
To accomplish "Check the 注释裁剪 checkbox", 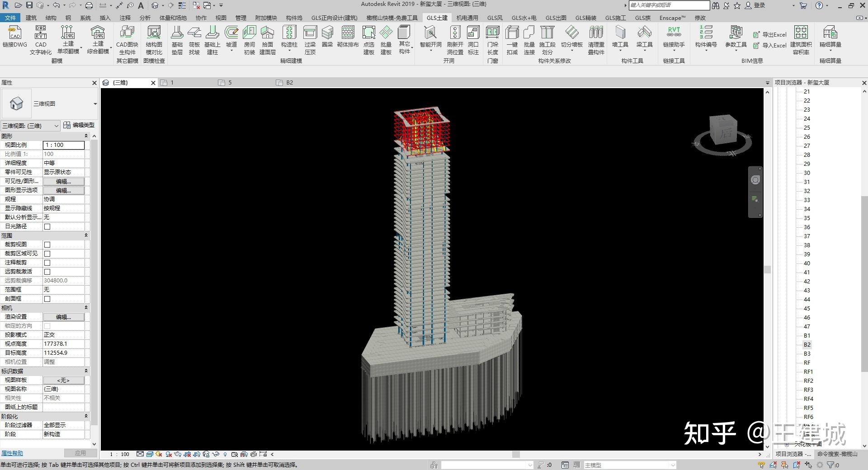I will 47,263.
